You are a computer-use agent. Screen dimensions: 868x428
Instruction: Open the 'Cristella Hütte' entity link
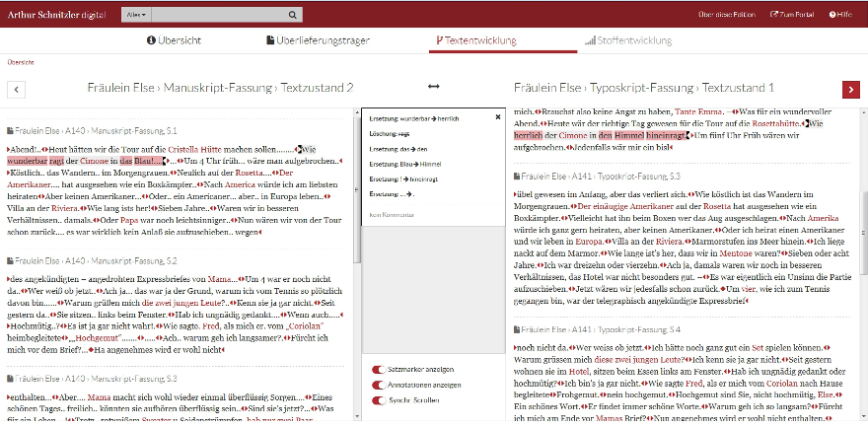click(x=193, y=149)
